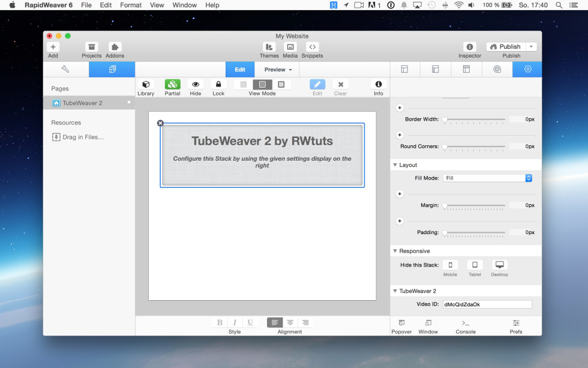Open the Format menu
This screenshot has height=368, width=588.
131,5
